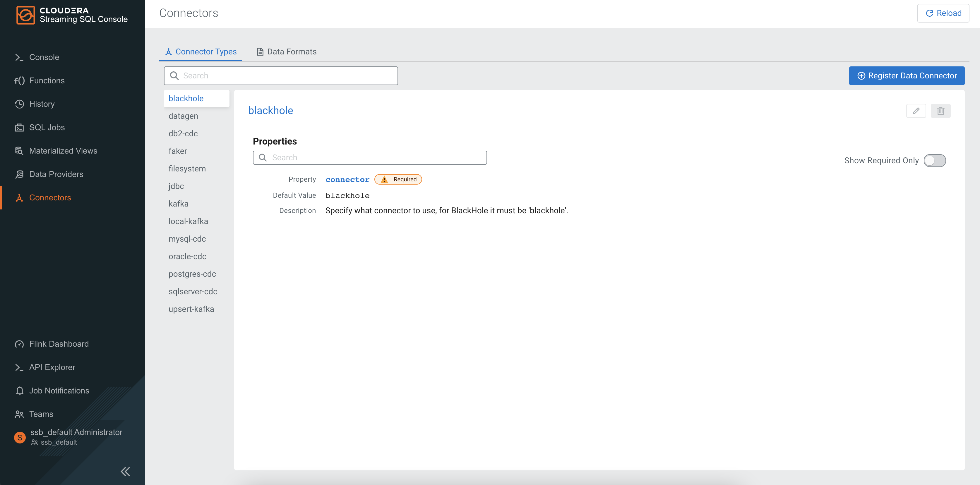Click the ssb_default team label
Screen dimensions: 980x485
click(59, 442)
